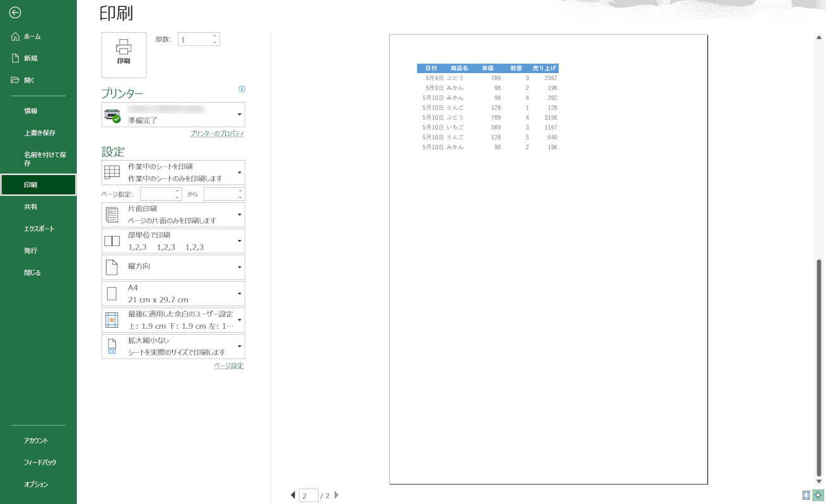The width and height of the screenshot is (826, 504).
Task: Toggle the show margins icon
Action: (x=806, y=495)
